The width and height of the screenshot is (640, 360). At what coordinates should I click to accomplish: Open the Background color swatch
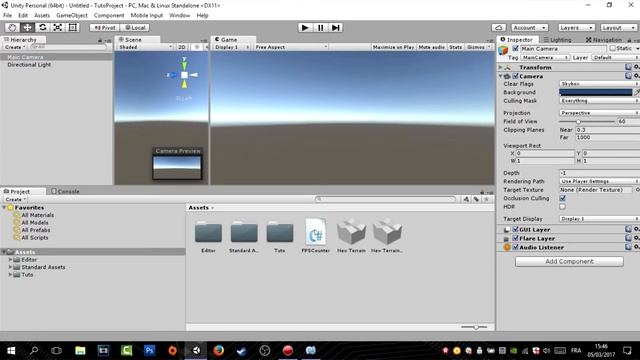tap(596, 92)
